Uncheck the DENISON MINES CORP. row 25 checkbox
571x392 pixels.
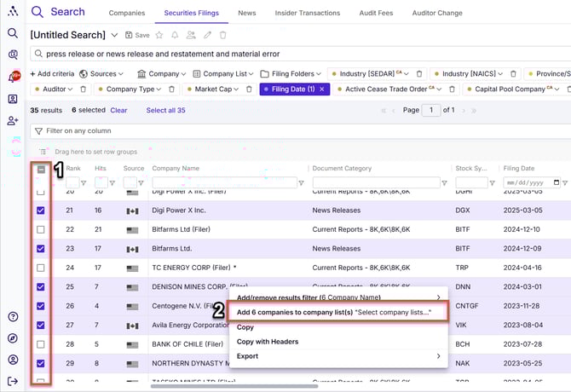(x=41, y=287)
